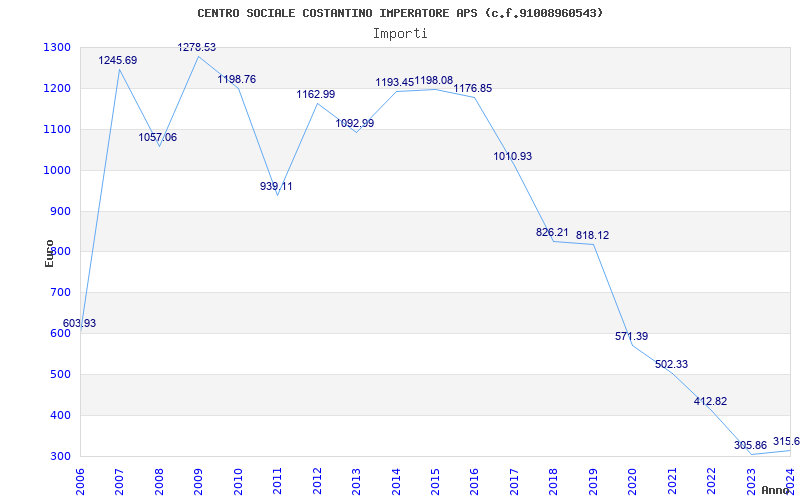Select the 603.93 starting value label
The width and height of the screenshot is (800, 500).
point(79,323)
